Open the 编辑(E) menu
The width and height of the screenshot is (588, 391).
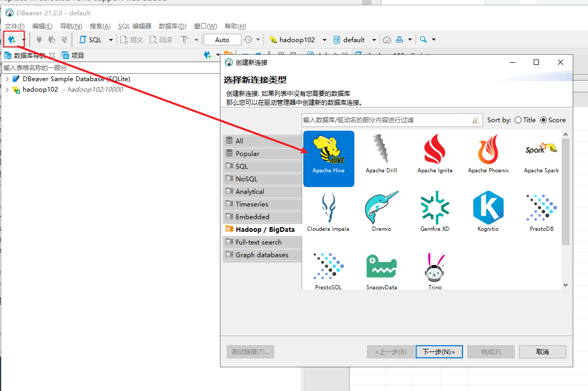pos(42,26)
